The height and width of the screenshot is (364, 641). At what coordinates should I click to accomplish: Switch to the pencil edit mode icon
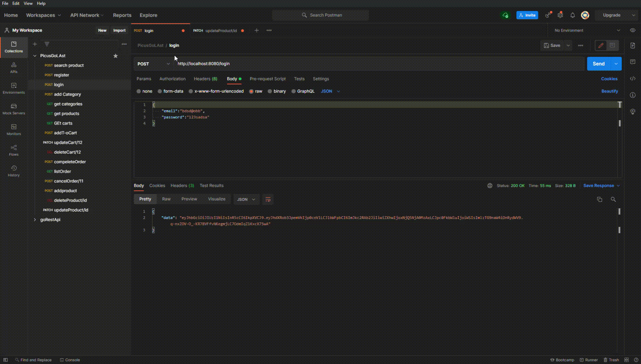click(x=601, y=45)
